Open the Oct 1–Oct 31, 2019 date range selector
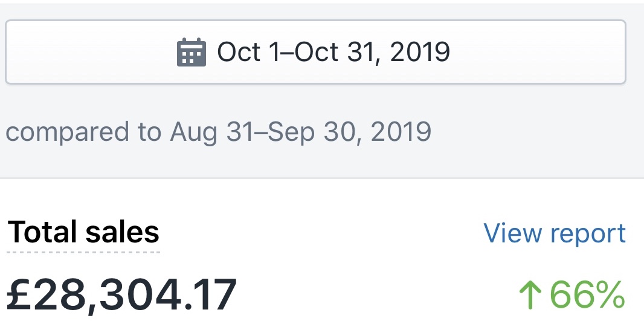The height and width of the screenshot is (324, 644). [x=315, y=52]
